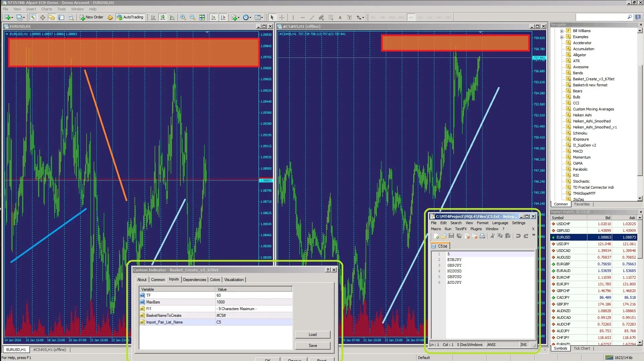Zoom out on the chart
The width and height of the screenshot is (644, 361).
(x=193, y=17)
